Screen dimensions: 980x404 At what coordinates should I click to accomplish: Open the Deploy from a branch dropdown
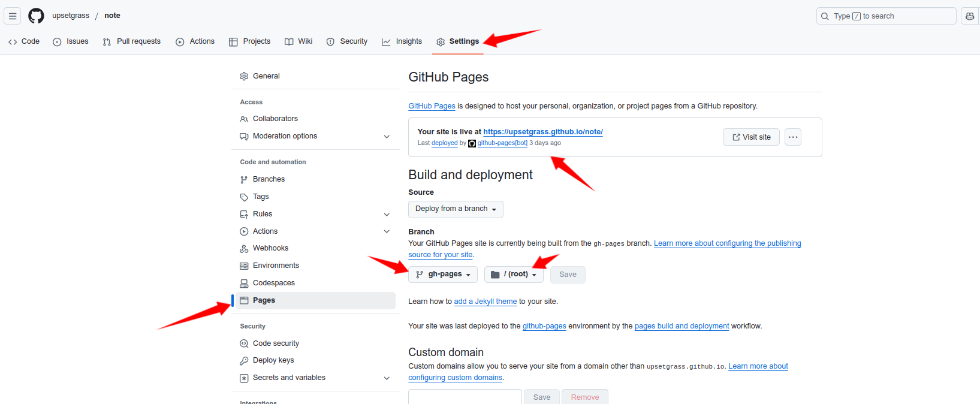[456, 209]
